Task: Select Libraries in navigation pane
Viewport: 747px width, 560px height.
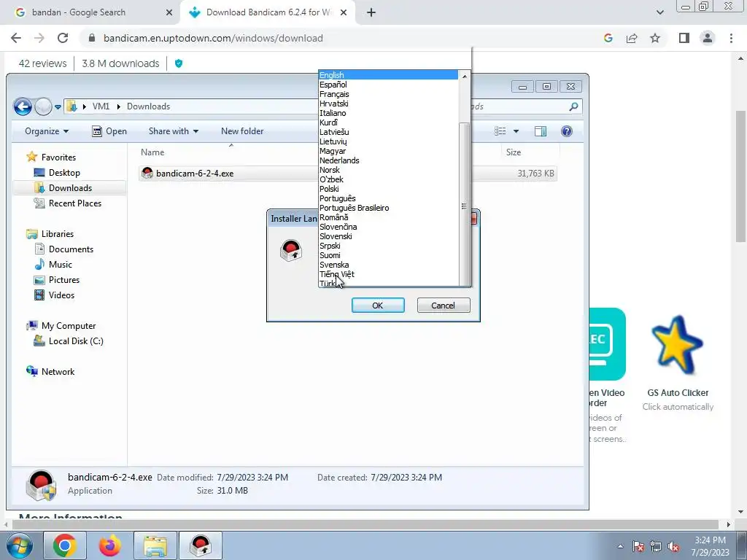Action: click(x=58, y=234)
